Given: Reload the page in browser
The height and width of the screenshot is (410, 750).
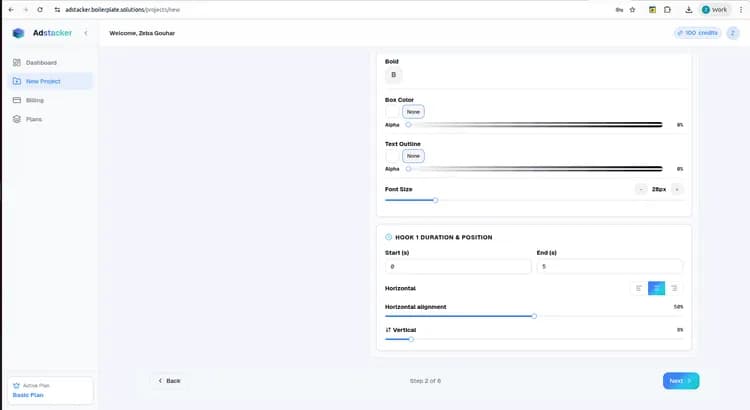Looking at the screenshot, I should click(x=40, y=10).
